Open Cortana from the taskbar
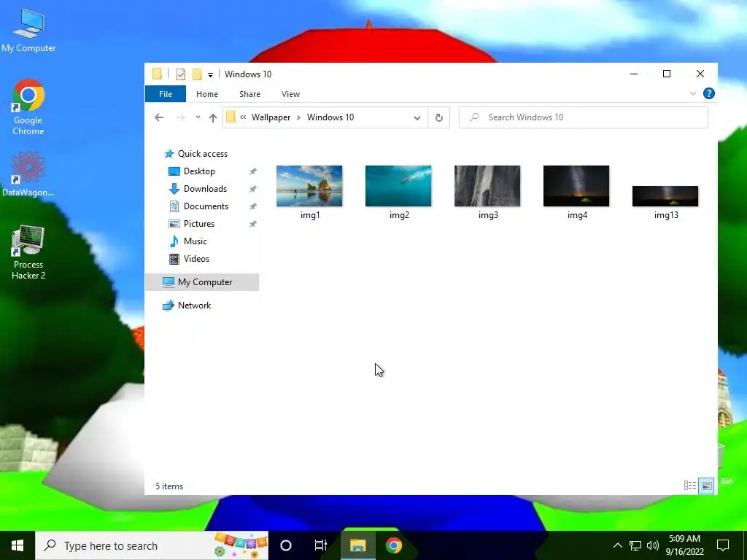Image resolution: width=747 pixels, height=560 pixels. click(x=286, y=545)
